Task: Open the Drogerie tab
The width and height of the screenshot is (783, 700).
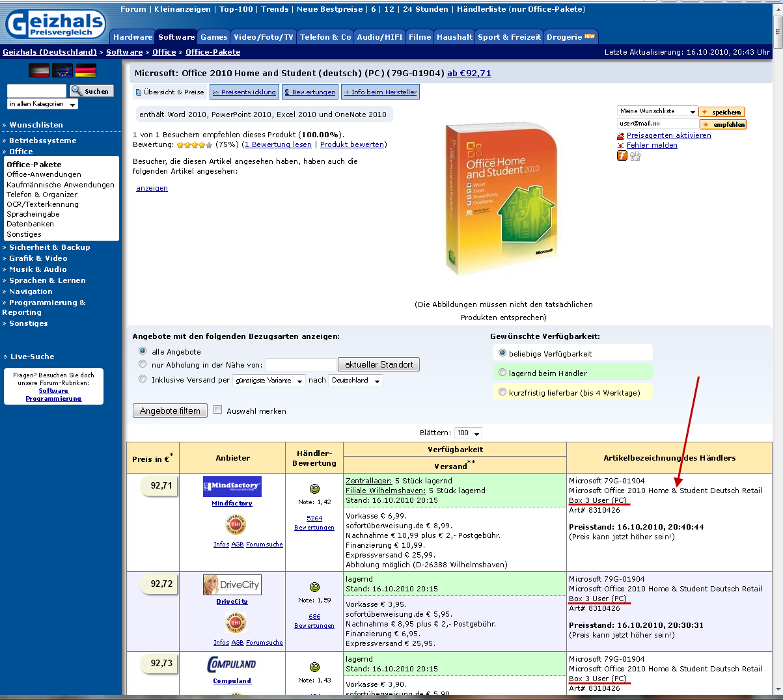Action: [x=571, y=37]
